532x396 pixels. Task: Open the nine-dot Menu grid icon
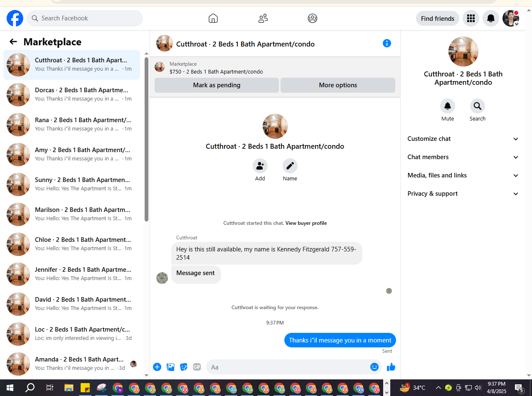tap(471, 18)
